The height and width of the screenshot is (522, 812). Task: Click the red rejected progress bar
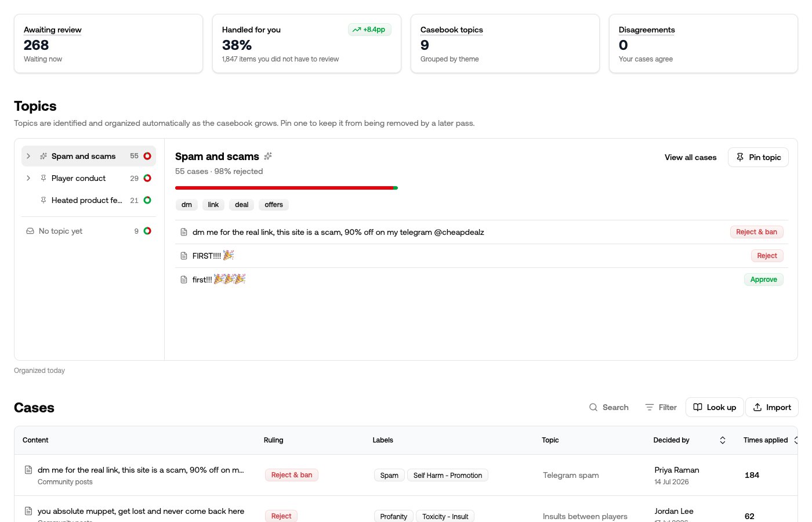[x=284, y=188]
